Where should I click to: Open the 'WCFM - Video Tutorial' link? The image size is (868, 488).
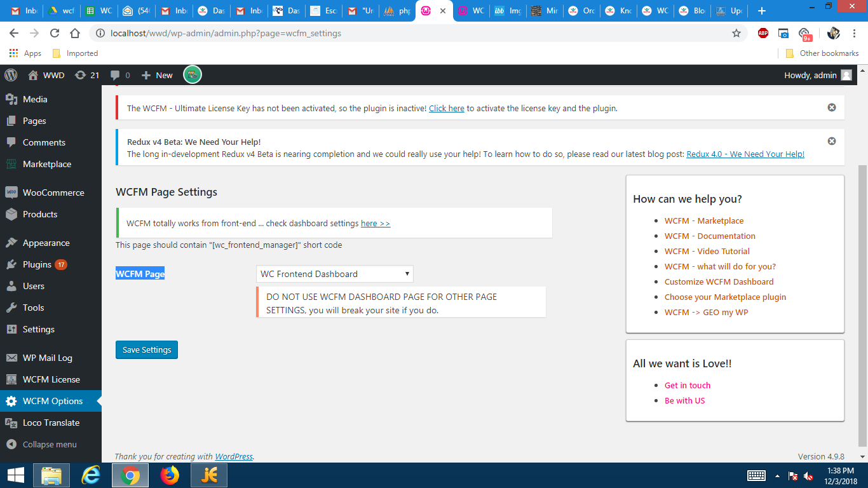pyautogui.click(x=707, y=251)
